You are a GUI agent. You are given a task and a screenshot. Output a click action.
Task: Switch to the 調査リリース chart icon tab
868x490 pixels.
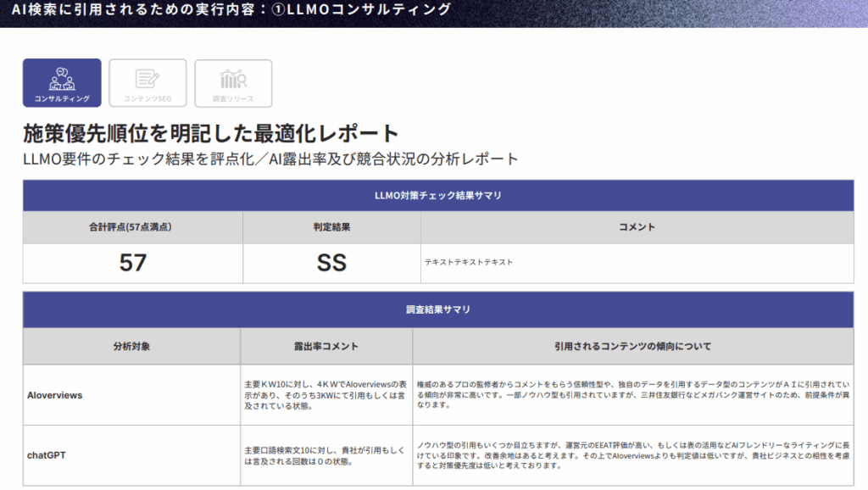point(233,82)
